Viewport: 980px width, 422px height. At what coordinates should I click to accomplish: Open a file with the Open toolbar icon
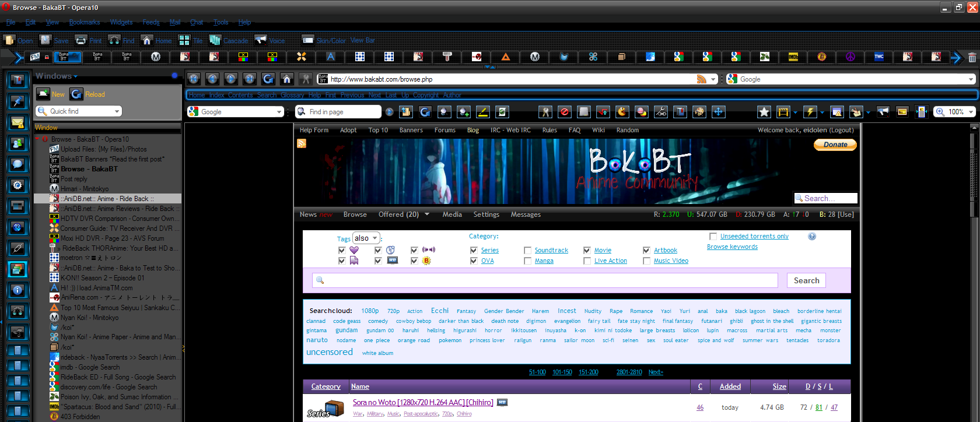pos(9,40)
